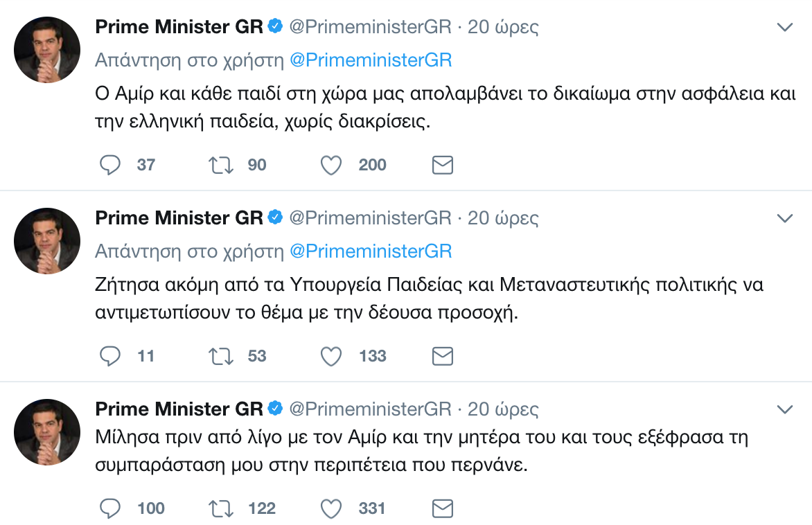
Task: Click 'Prime Minister GR' name on second tweet
Action: point(179,218)
